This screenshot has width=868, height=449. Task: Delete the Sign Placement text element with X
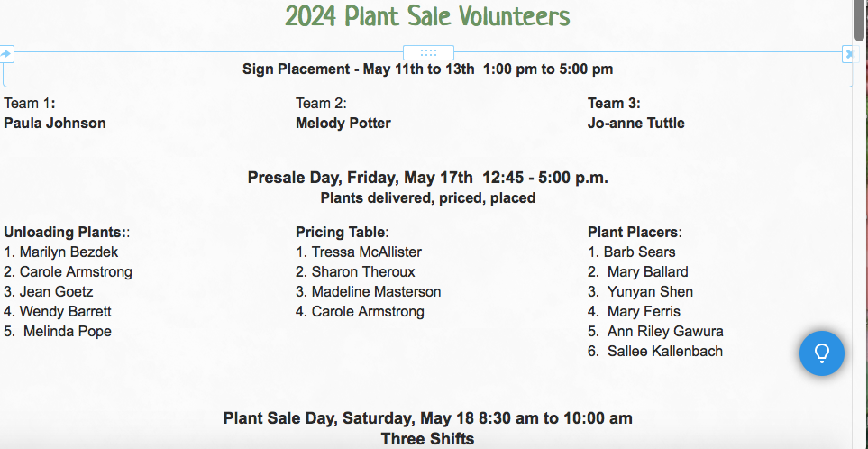pos(850,54)
